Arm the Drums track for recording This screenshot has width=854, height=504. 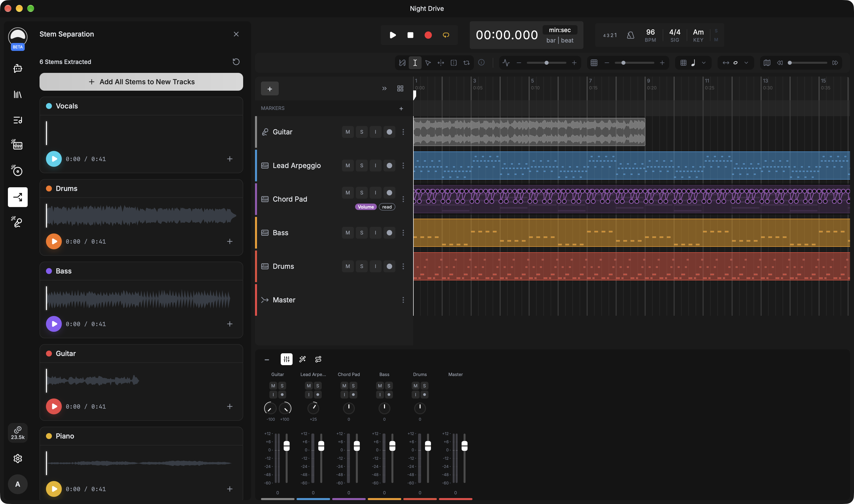pos(389,266)
